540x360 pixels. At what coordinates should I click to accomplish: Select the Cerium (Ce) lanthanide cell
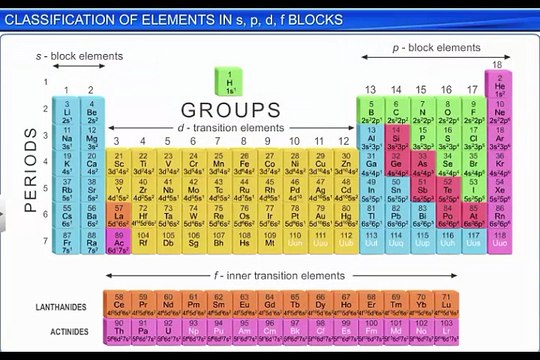pyautogui.click(x=118, y=304)
